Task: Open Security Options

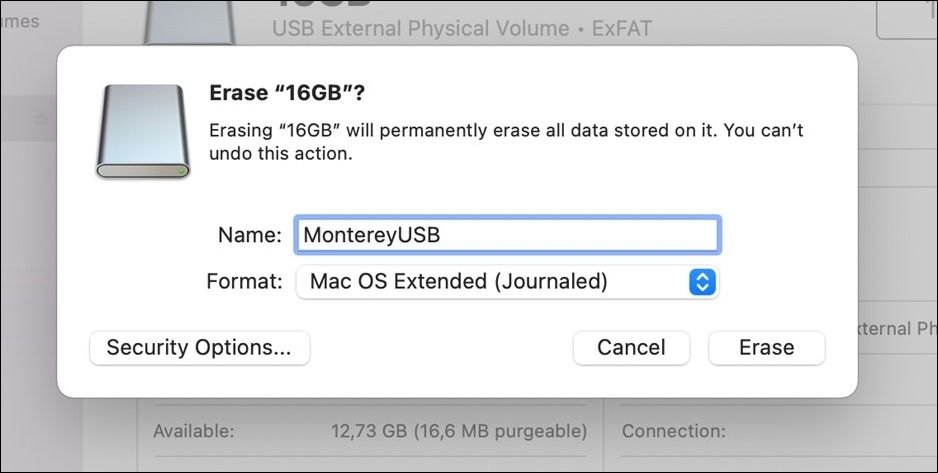Action: click(199, 348)
